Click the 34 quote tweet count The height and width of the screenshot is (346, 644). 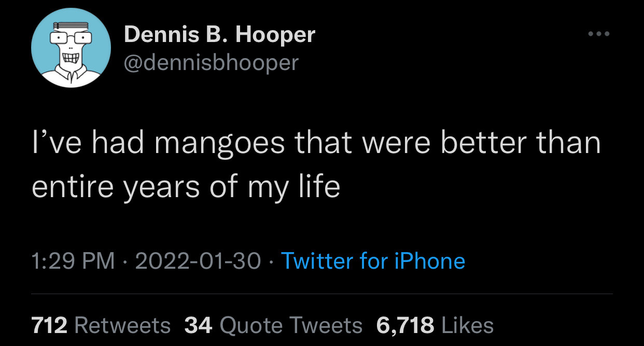[x=198, y=325]
